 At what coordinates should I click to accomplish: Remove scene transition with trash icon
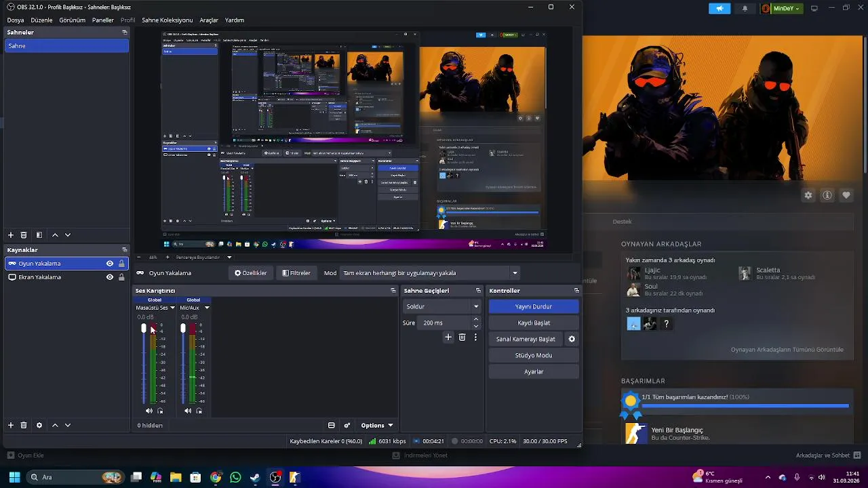click(x=462, y=337)
